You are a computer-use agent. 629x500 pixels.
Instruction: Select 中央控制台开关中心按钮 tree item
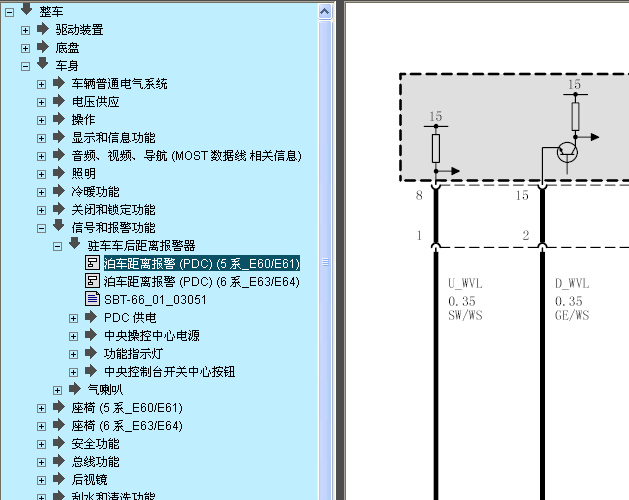(169, 372)
